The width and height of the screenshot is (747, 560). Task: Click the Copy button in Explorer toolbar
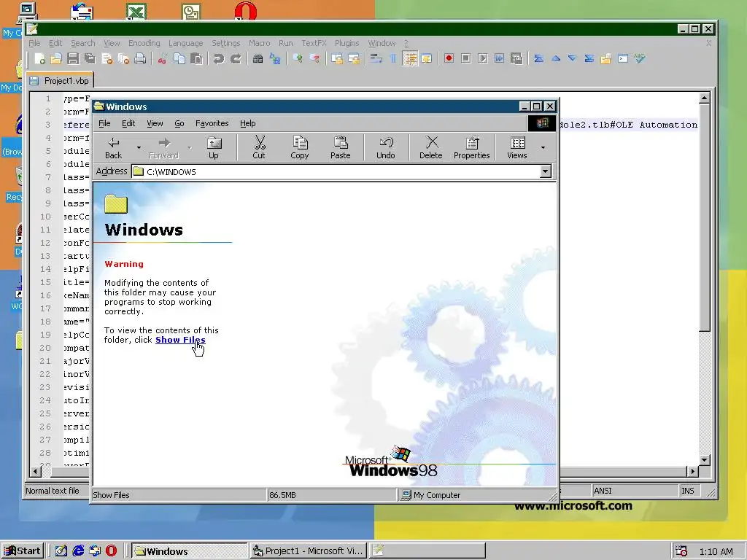tap(300, 147)
